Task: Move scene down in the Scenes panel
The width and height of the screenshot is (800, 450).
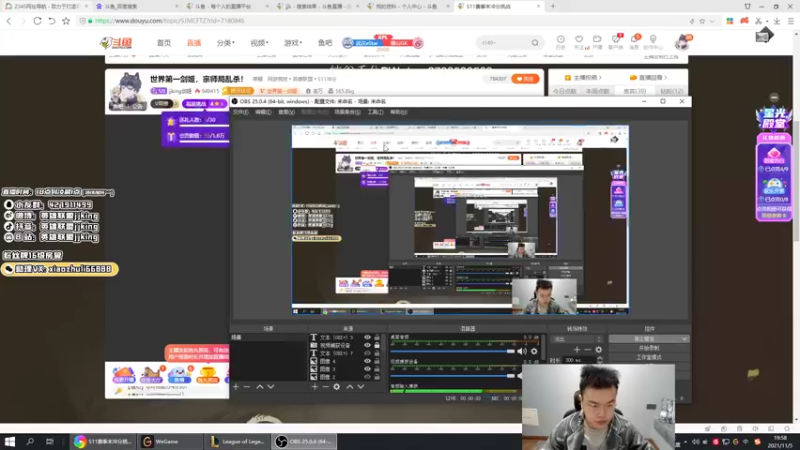Action: pyautogui.click(x=271, y=387)
